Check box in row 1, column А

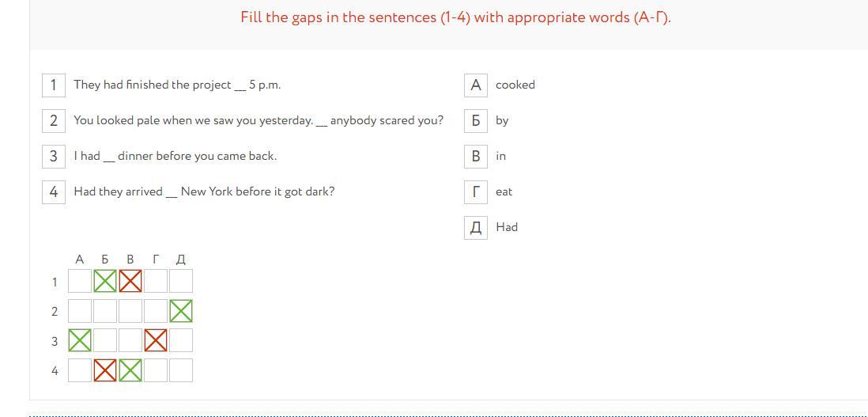coord(80,281)
